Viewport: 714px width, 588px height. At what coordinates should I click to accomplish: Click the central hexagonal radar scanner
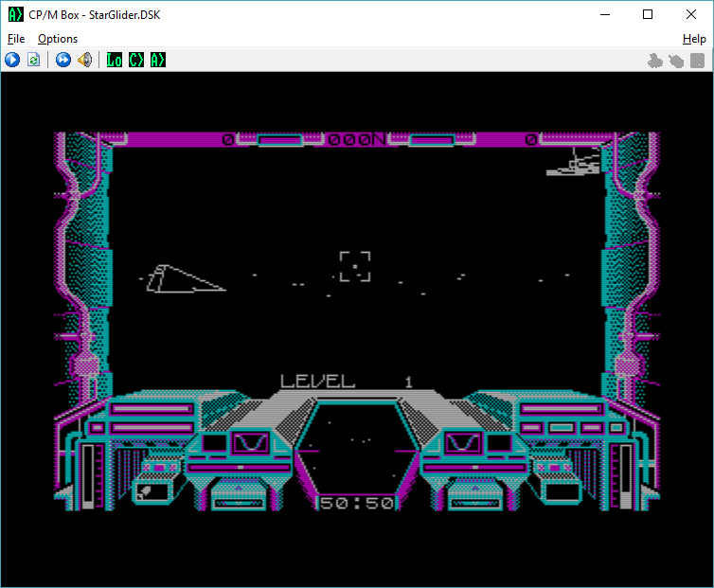pos(357,449)
